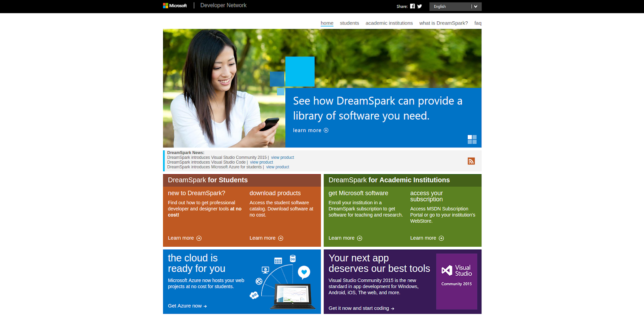Click the woman with phone hero photo

pyautogui.click(x=224, y=88)
